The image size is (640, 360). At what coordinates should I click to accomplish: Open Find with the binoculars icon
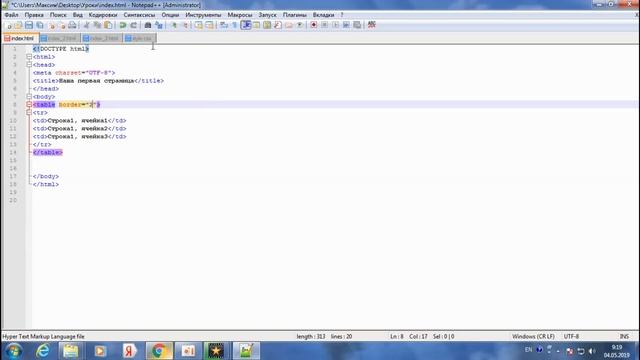[x=148, y=25]
